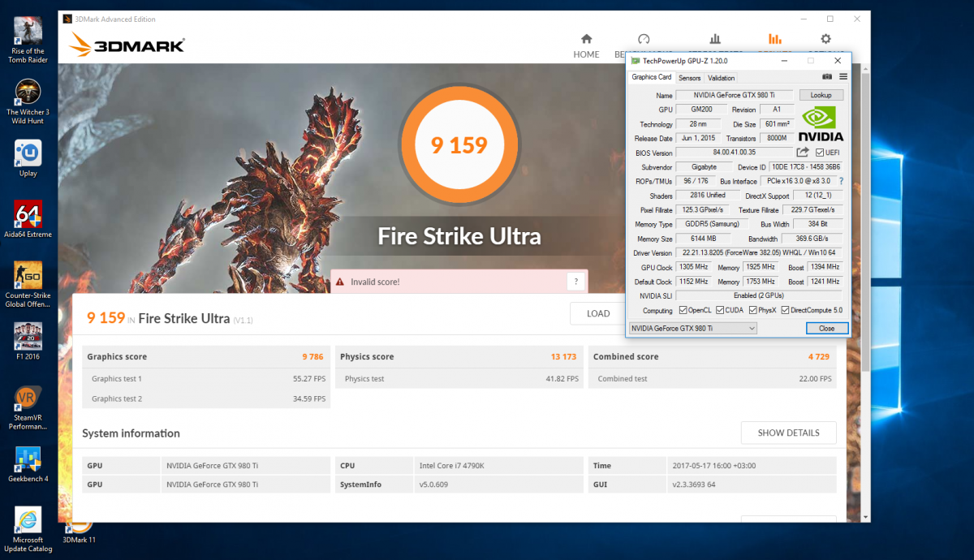The height and width of the screenshot is (560, 974).
Task: Click the BIOS Version field 84.00.41.00.35
Action: click(735, 152)
